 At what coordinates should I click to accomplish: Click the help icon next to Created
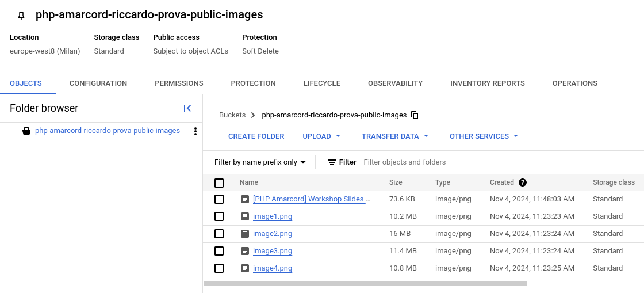click(x=523, y=182)
